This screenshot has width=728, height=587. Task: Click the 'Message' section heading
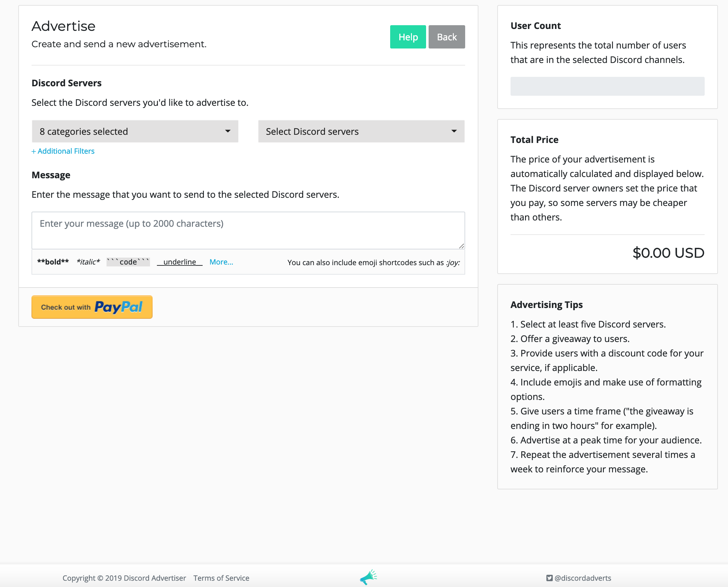(51, 175)
